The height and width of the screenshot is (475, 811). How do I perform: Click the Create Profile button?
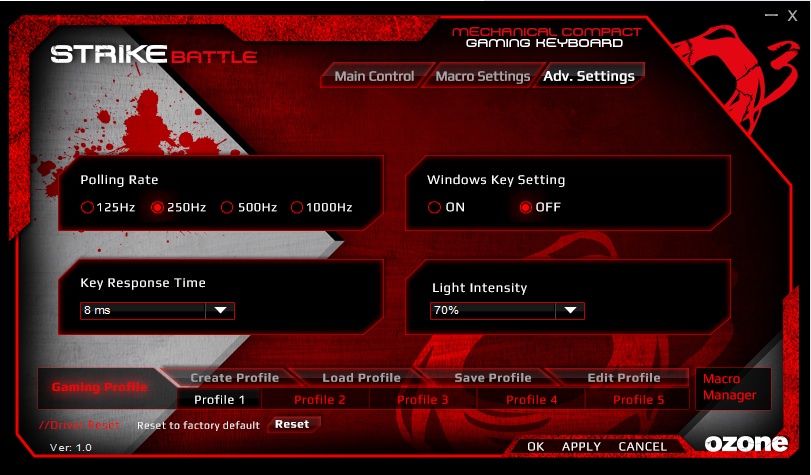(x=234, y=378)
